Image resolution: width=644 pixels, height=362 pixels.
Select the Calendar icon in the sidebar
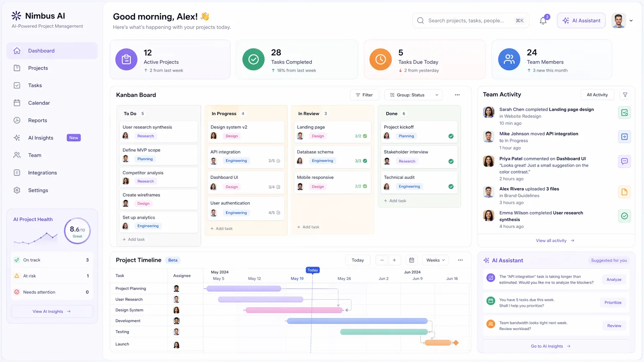(17, 103)
